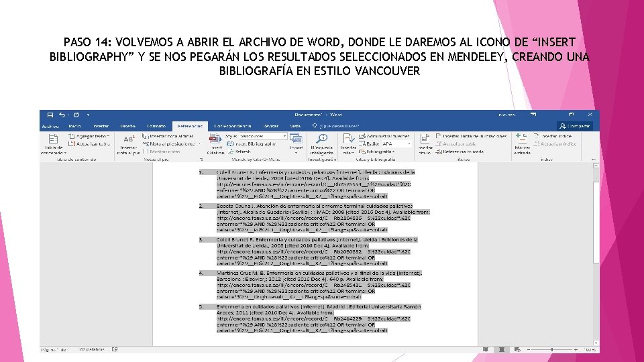This screenshot has height=362, width=644.
Task: Click the vertical scrollbar down arrow
Action: [596, 343]
